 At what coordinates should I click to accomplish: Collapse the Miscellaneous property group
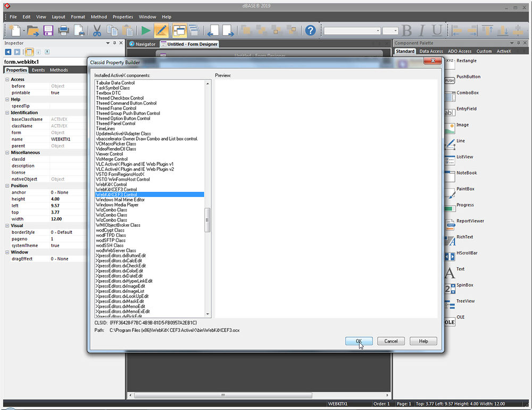pyautogui.click(x=7, y=152)
